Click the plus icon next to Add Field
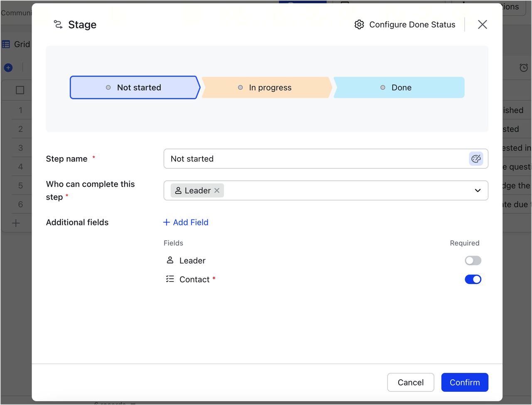 pyautogui.click(x=167, y=222)
